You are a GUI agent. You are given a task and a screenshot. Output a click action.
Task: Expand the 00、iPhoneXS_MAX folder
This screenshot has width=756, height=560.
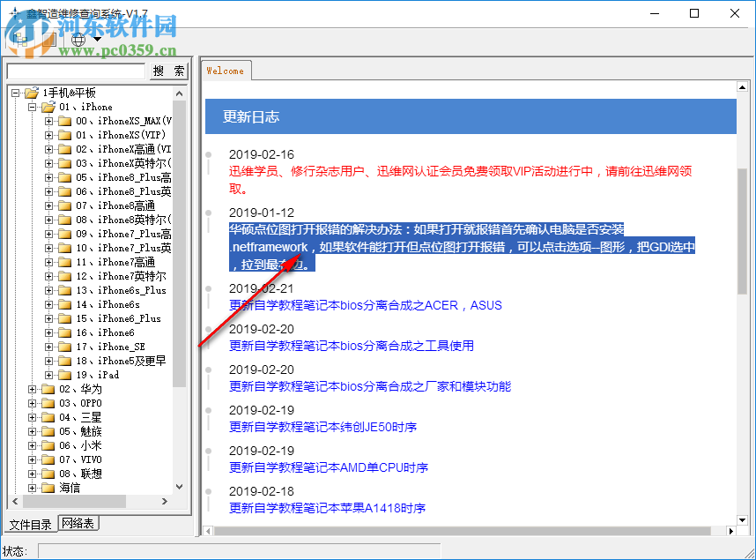(49, 121)
